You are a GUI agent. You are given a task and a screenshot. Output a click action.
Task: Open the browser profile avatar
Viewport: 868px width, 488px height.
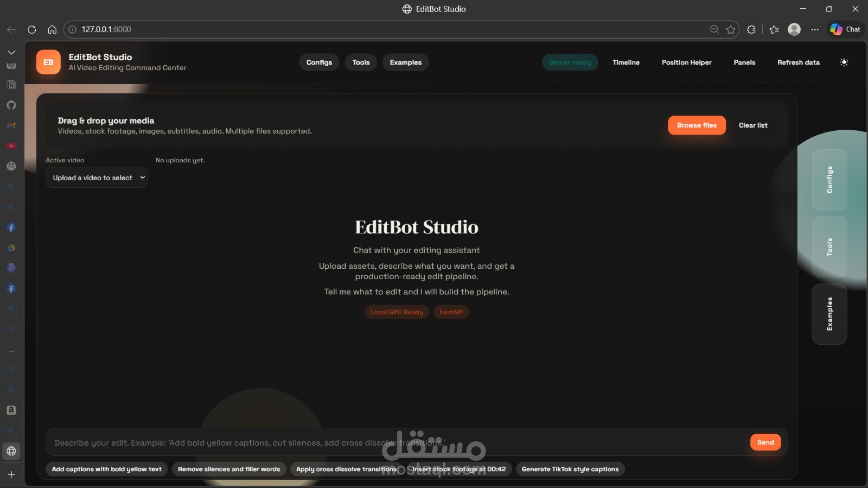794,29
